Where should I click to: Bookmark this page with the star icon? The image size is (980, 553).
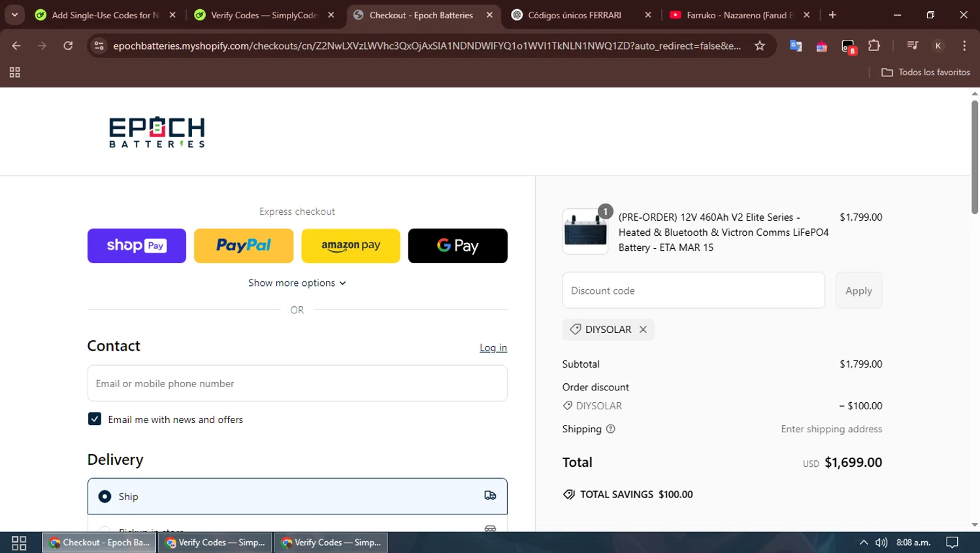click(760, 46)
